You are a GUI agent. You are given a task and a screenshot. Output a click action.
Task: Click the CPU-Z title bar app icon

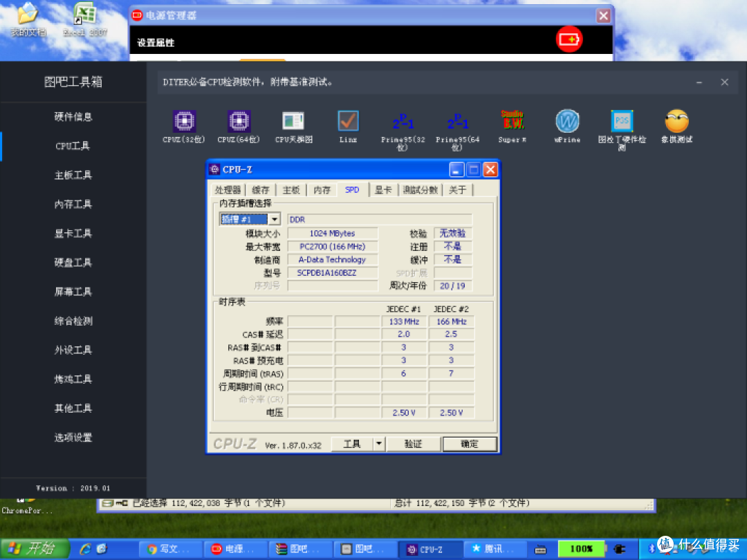(x=215, y=169)
